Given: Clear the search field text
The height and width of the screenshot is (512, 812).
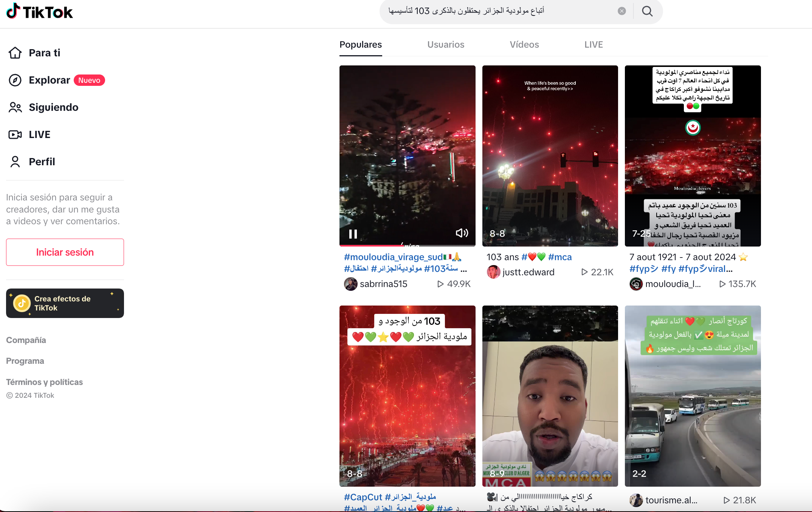Looking at the screenshot, I should click(621, 11).
